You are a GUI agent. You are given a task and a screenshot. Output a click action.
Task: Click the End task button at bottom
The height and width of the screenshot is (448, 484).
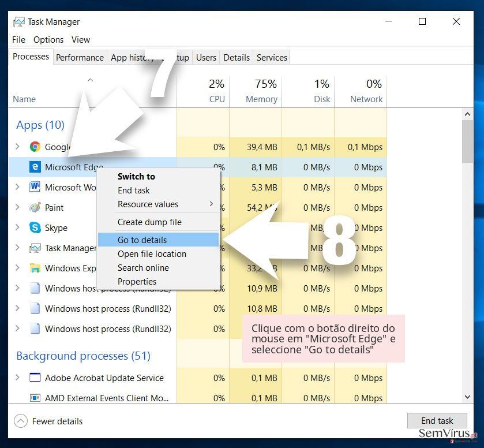(x=437, y=420)
